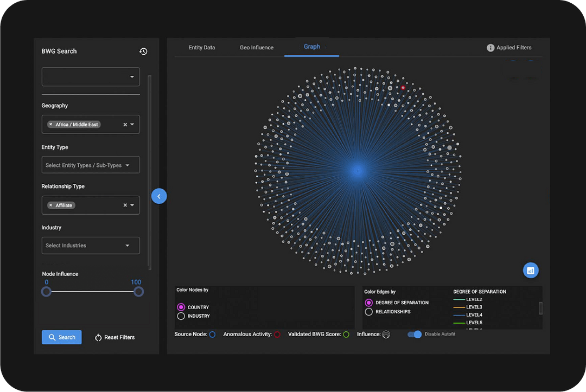The width and height of the screenshot is (586, 392).
Task: Click the Validated BWG Score green legend marker
Action: tap(347, 335)
